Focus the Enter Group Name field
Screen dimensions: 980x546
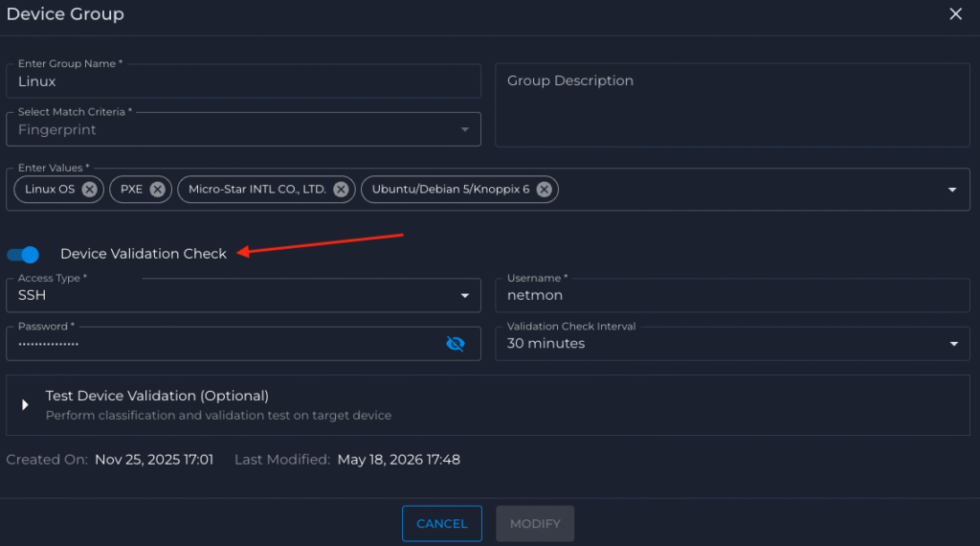tap(243, 81)
